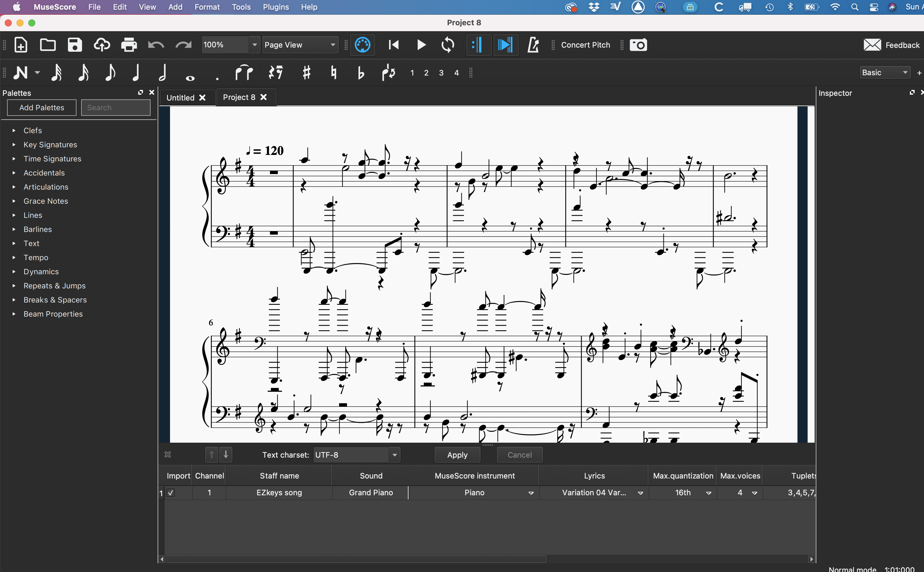Toggle MIDI input
This screenshot has height=572, width=924.
pyautogui.click(x=362, y=45)
